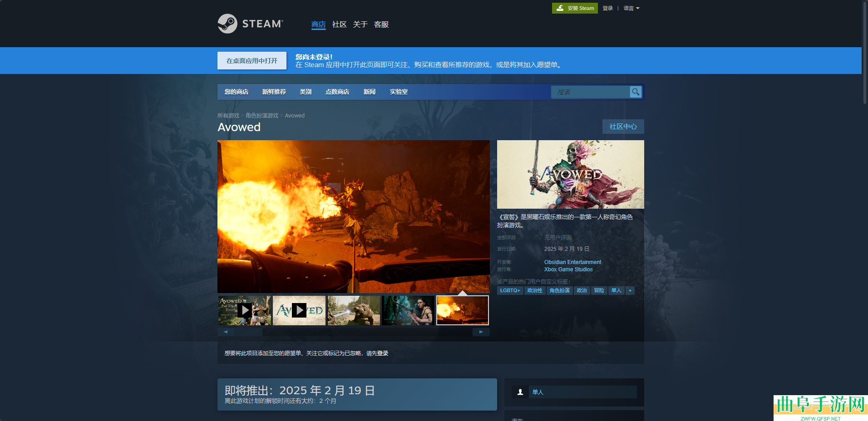This screenshot has height=421, width=868.
Task: Open the 语言 language dropdown
Action: coord(631,8)
